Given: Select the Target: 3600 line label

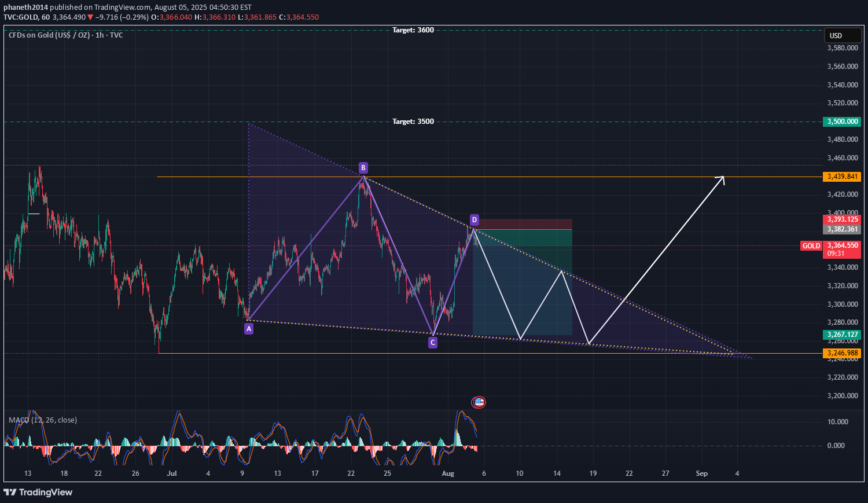Looking at the screenshot, I should point(413,30).
